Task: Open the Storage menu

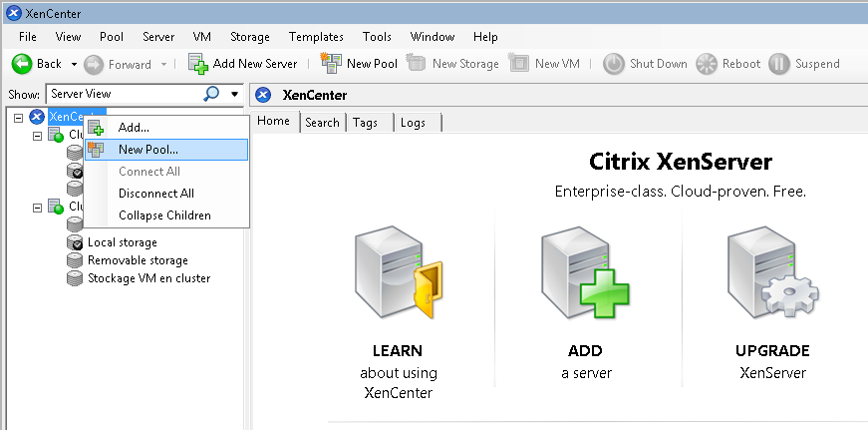Action: [249, 37]
